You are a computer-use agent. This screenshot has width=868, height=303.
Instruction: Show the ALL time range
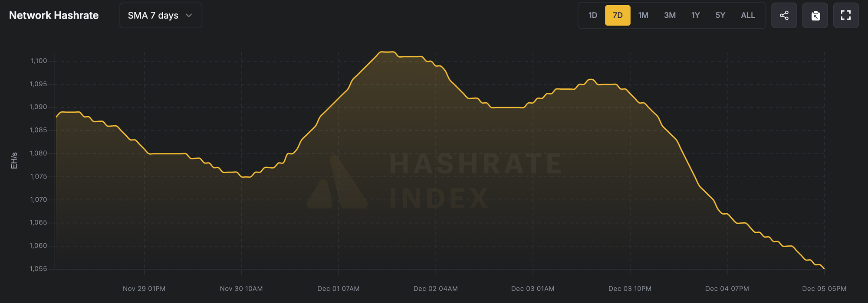click(748, 15)
